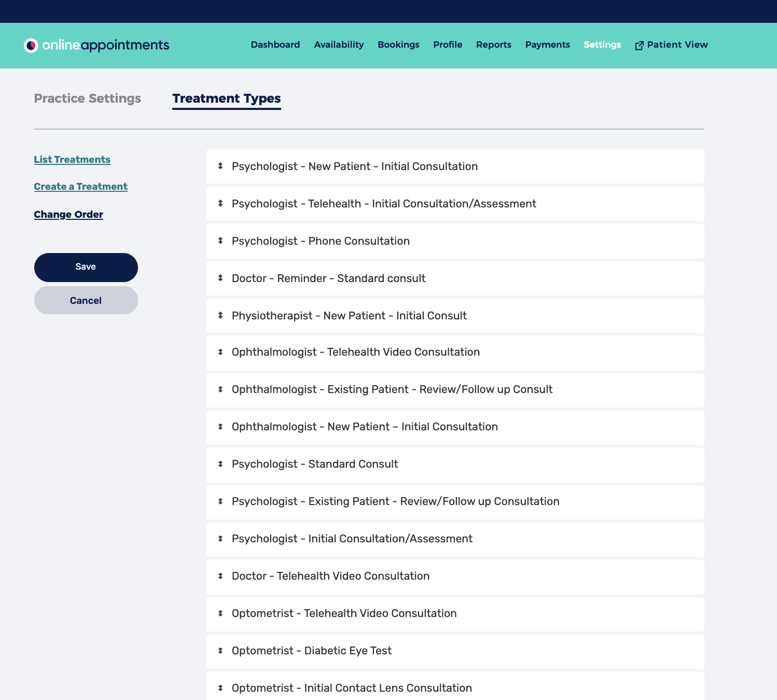This screenshot has height=700, width=777.
Task: Open Availability in the top navigation
Action: coord(339,45)
